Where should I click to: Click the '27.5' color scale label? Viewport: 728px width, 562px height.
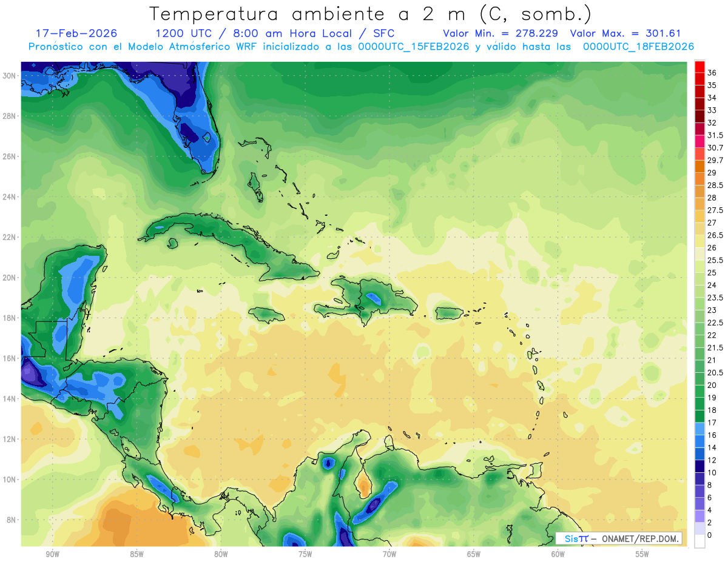pos(715,210)
